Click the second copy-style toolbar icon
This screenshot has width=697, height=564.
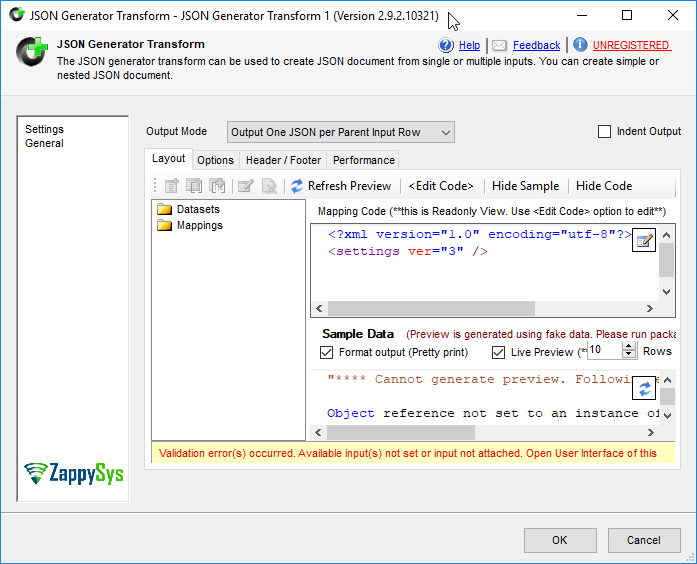[194, 186]
